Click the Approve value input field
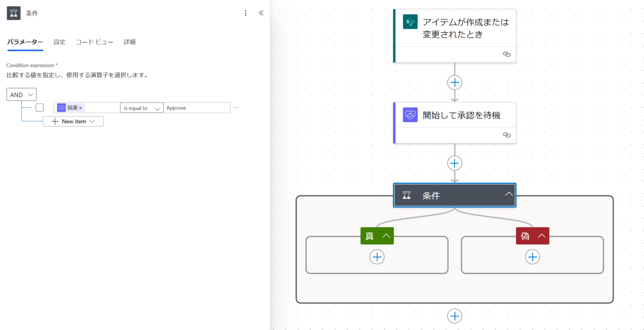Screen dimensions: 644x330 (x=197, y=108)
